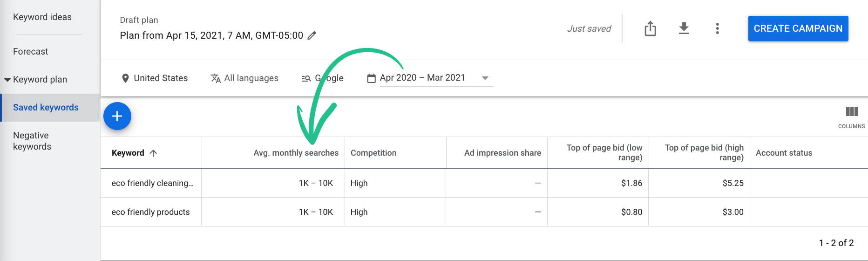Click the CREATE CAMPAIGN button

798,28
